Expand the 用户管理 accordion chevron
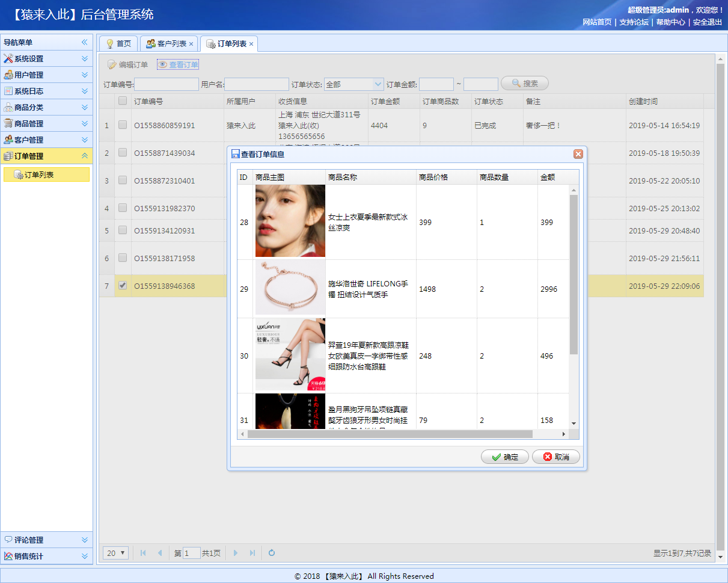The width and height of the screenshot is (728, 583). [85, 75]
